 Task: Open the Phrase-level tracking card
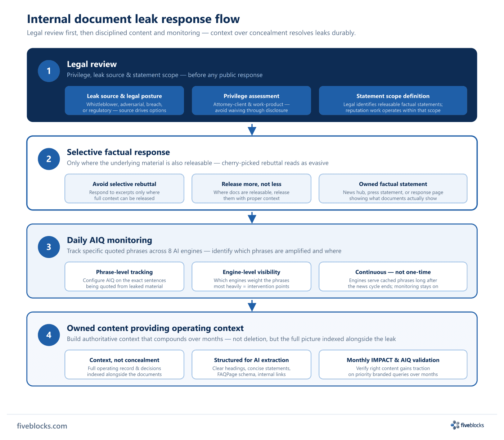124,276
